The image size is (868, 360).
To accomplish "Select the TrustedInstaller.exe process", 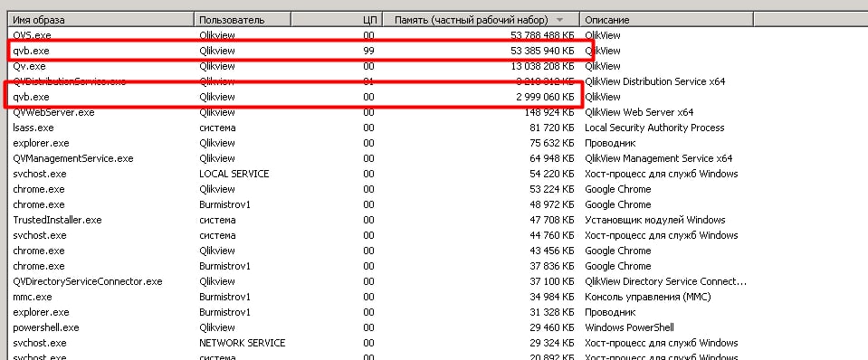I will point(57,220).
